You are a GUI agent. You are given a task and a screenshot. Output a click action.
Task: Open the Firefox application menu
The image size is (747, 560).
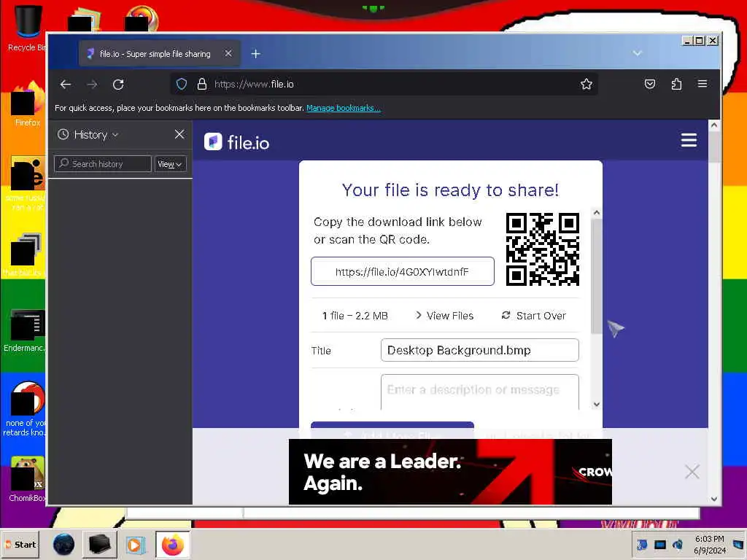[703, 84]
